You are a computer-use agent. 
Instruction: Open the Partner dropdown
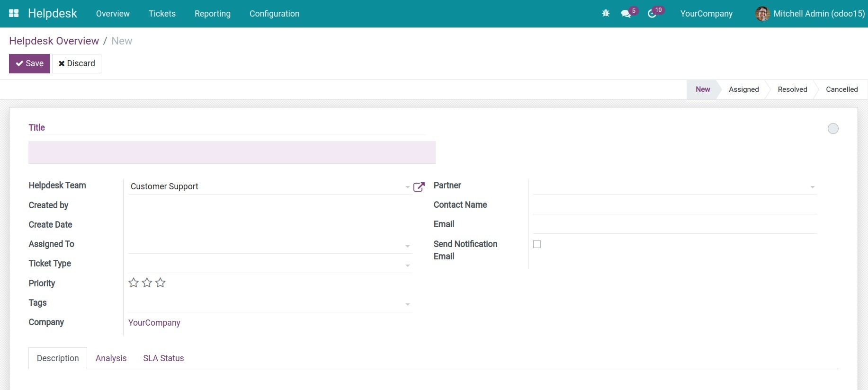click(x=812, y=187)
